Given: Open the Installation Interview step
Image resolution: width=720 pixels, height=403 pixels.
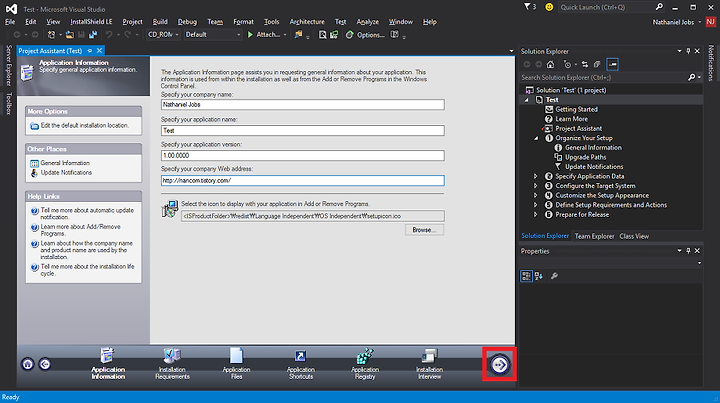Looking at the screenshot, I should coord(429,363).
